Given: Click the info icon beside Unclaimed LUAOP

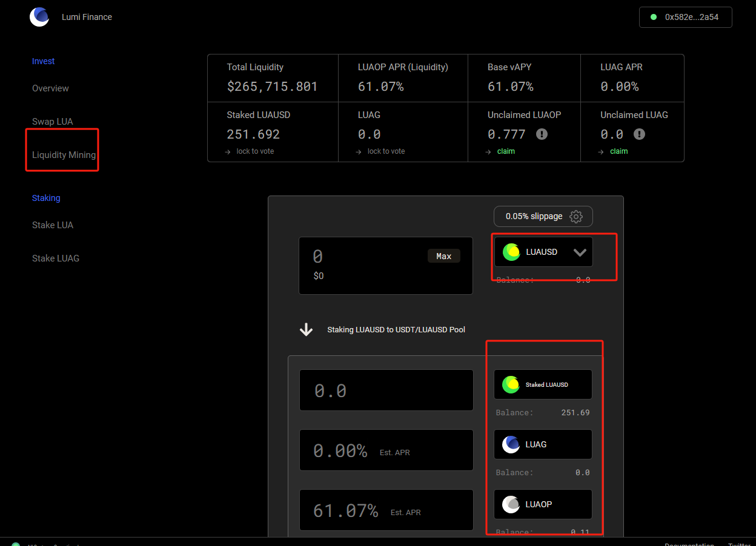Looking at the screenshot, I should pyautogui.click(x=542, y=134).
